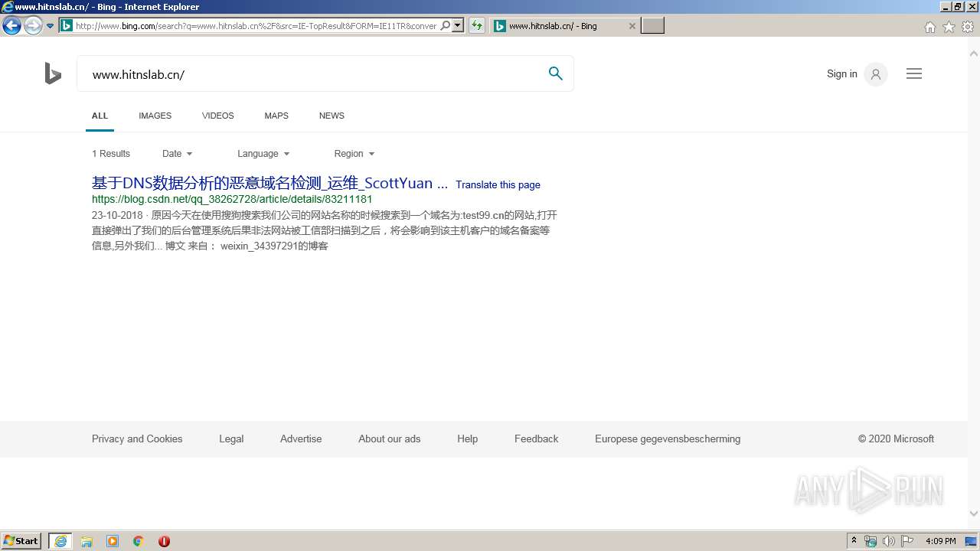The width and height of the screenshot is (980, 551).
Task: Open the recent pages dropdown arrow
Action: coord(50,26)
